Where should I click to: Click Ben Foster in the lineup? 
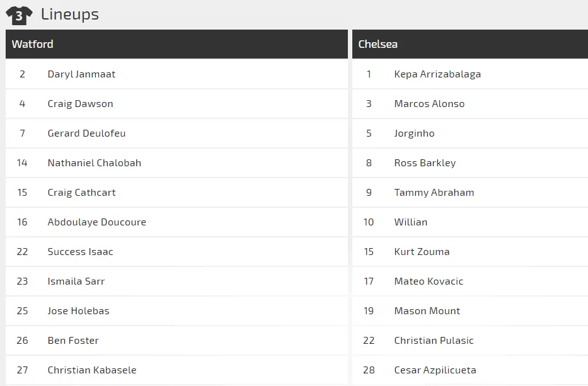[73, 341]
